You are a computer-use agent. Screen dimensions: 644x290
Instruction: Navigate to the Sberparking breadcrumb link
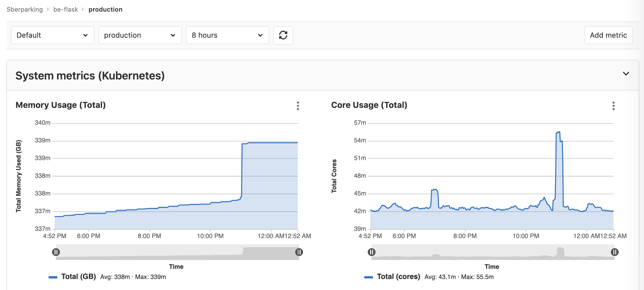[25, 9]
